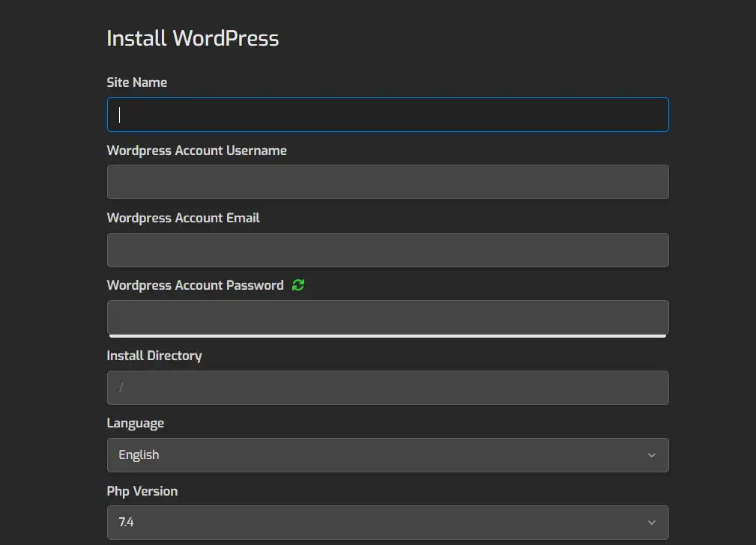
Task: Select the Wordpress Account Email field
Action: pos(387,250)
